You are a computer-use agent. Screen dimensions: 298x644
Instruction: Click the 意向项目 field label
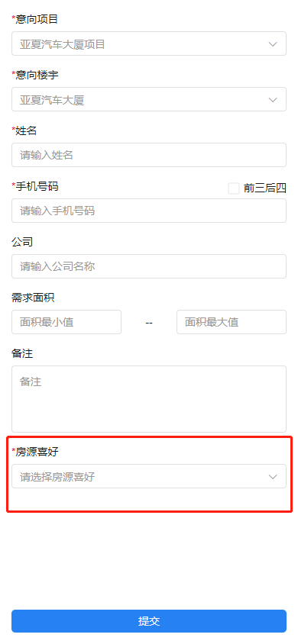pyautogui.click(x=37, y=19)
